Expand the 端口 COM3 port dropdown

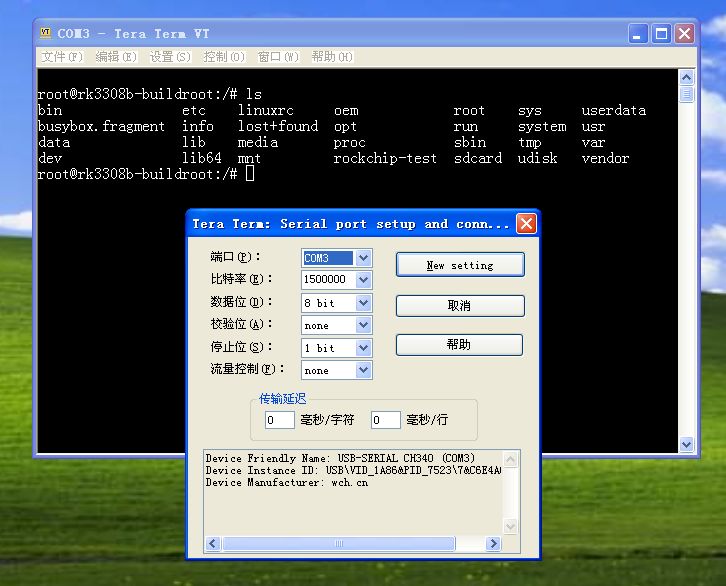[x=363, y=258]
